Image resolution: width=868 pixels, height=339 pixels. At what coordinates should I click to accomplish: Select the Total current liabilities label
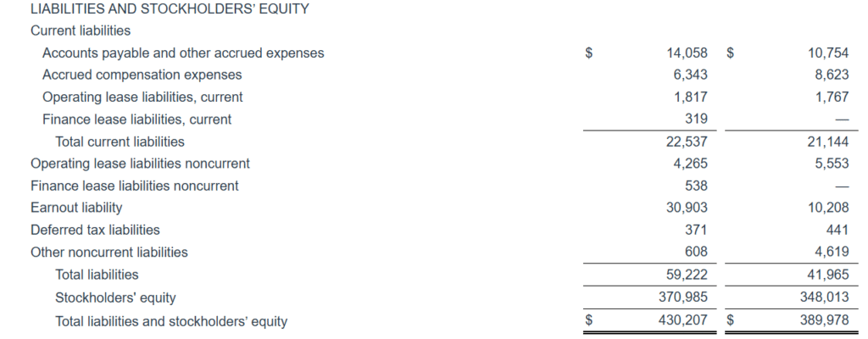point(120,142)
